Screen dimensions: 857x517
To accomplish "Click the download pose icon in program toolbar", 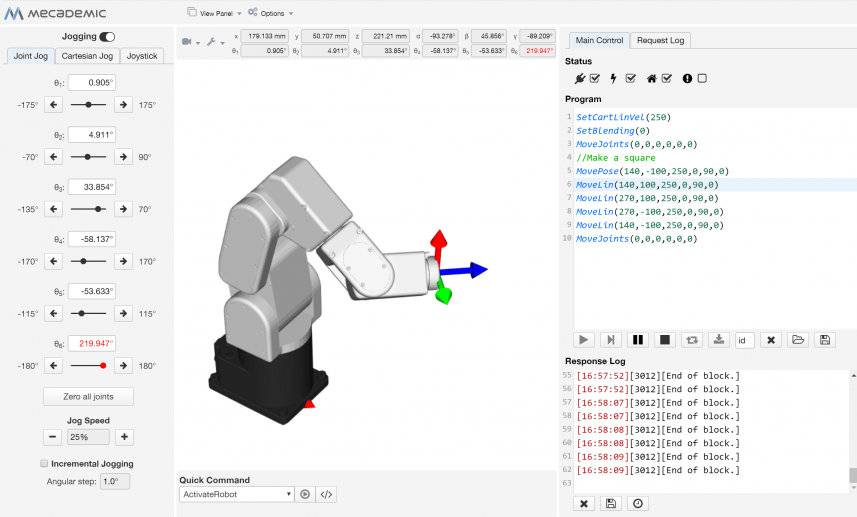I will (719, 340).
